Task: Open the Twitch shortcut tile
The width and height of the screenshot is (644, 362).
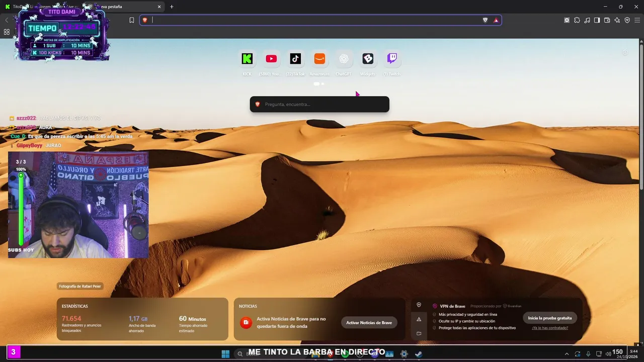Action: tap(392, 59)
